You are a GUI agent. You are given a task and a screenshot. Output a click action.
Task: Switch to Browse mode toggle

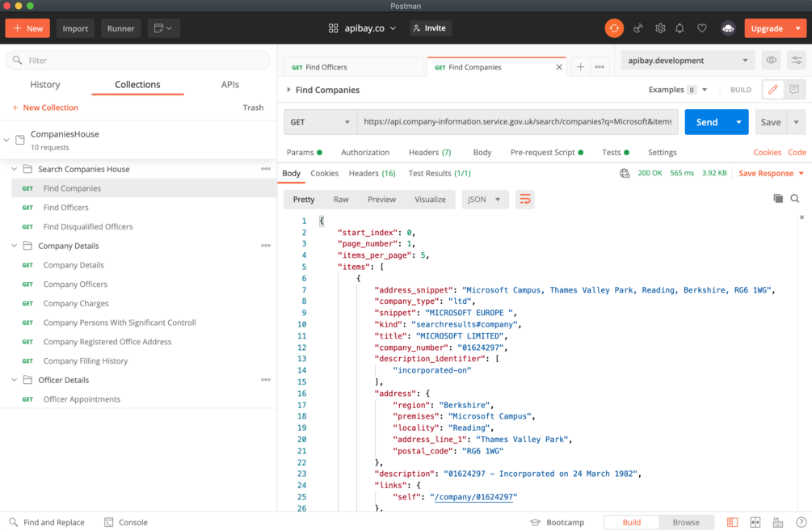(686, 522)
